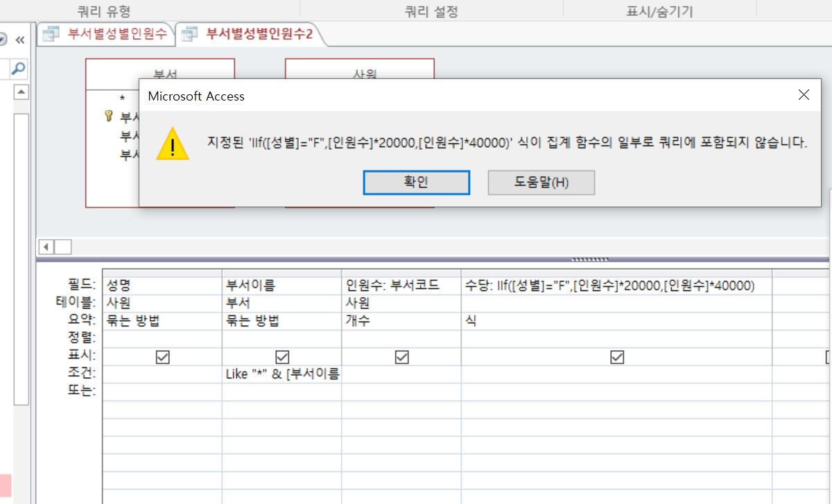Open the 테이블 dropdown showing 부서
Viewport: 832px width, 504px height.
click(281, 303)
